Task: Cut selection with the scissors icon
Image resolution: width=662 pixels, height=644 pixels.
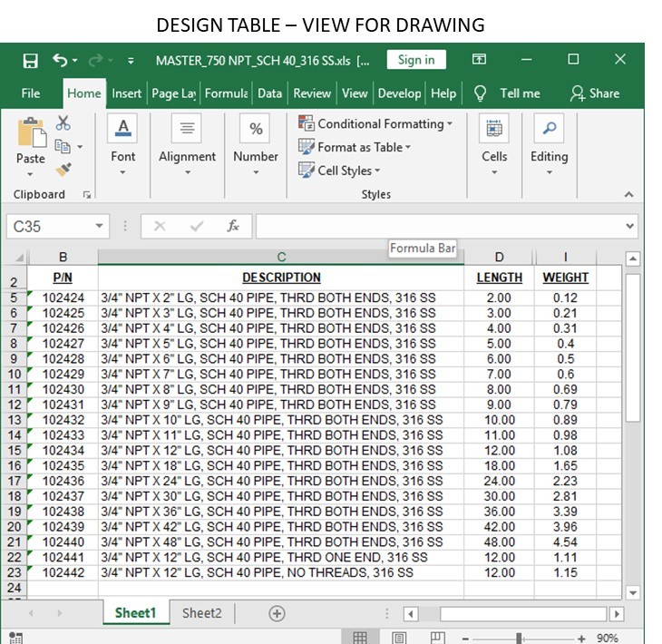Action: click(63, 122)
